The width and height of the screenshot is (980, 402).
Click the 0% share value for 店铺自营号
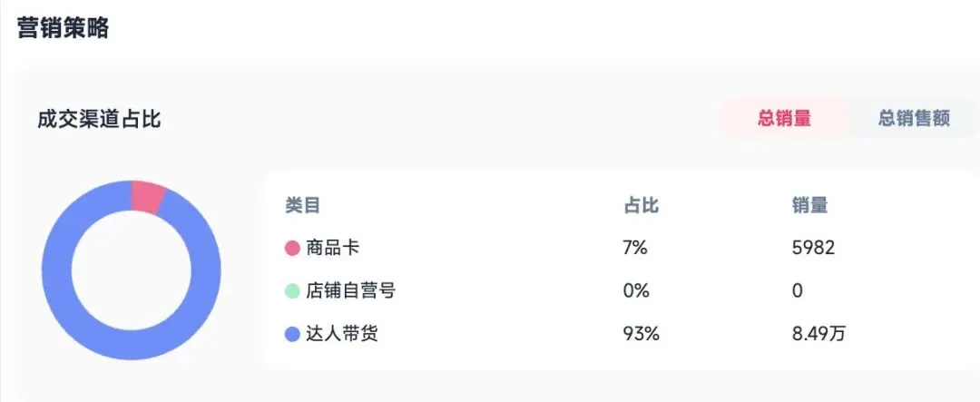point(636,291)
